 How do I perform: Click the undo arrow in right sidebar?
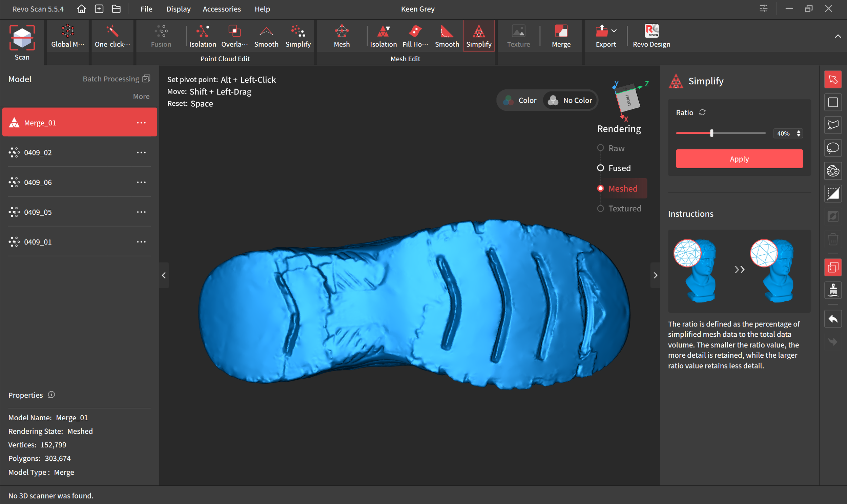(x=832, y=319)
